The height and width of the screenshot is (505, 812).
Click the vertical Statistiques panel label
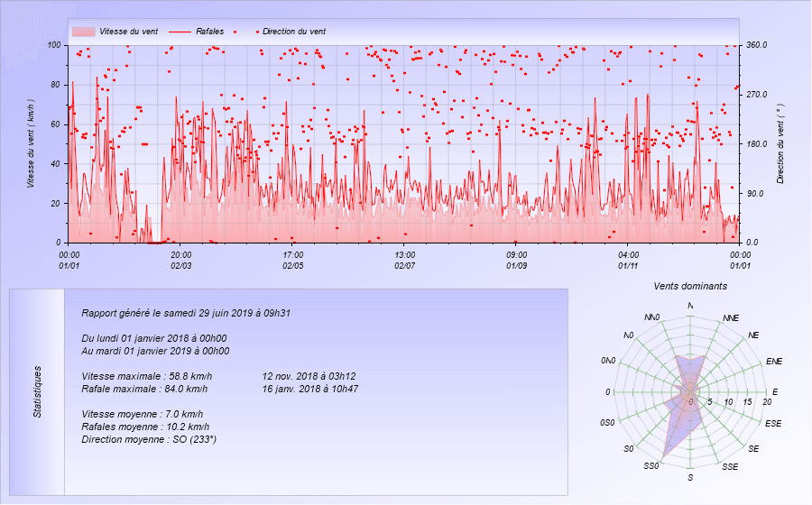(37, 391)
